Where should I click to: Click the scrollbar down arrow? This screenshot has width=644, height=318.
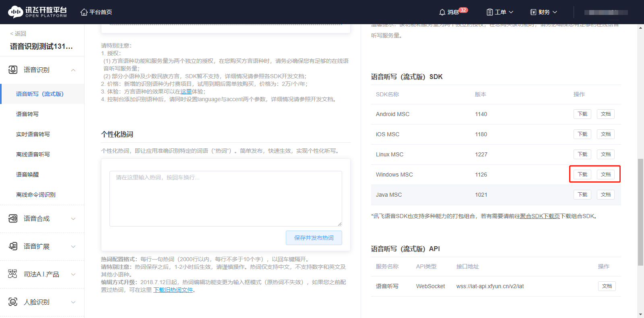640,314
